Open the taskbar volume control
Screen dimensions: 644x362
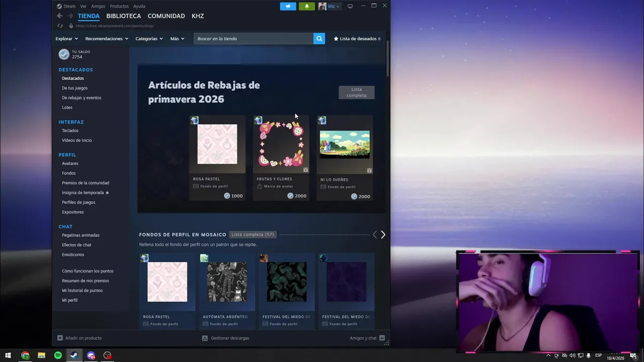coord(573,355)
